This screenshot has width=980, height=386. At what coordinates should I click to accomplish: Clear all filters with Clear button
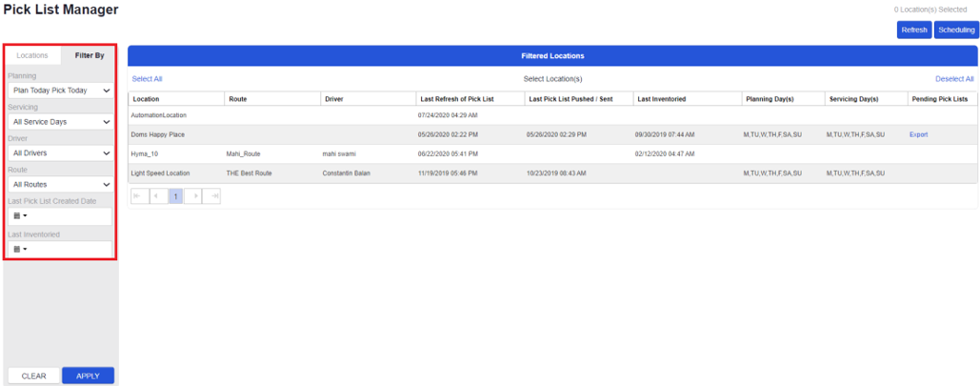pyautogui.click(x=33, y=376)
